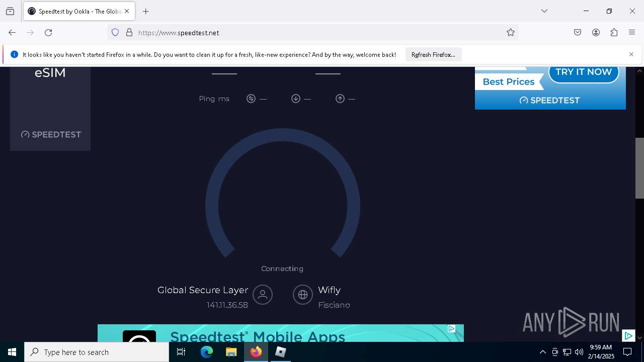Open the Firefox tab overview icon
Screen dimensions: 644x362
coord(10,11)
